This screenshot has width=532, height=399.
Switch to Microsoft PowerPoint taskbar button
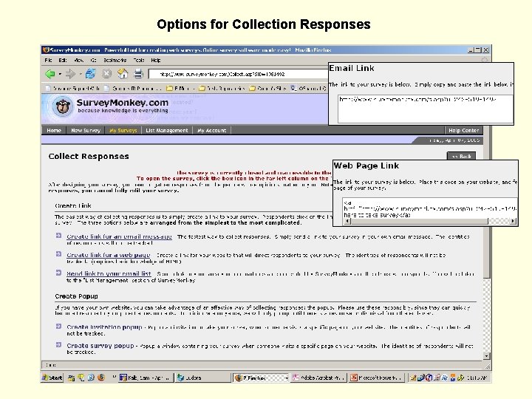(377, 378)
